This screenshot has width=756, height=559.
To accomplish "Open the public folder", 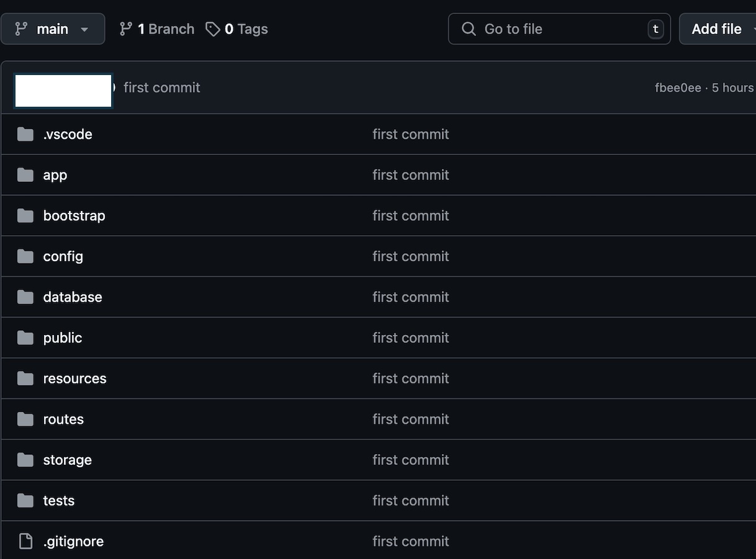I will [62, 338].
